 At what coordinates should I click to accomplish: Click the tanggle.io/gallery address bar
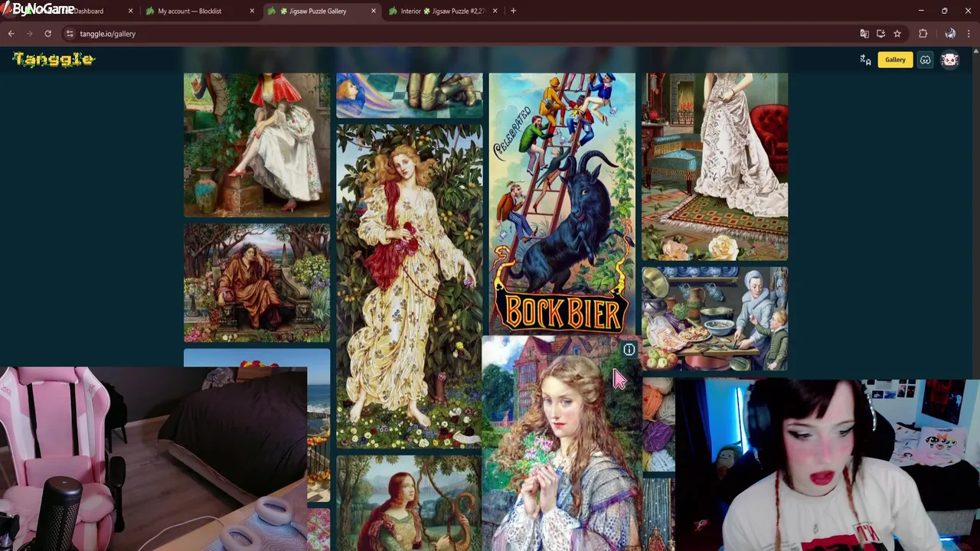coord(459,34)
